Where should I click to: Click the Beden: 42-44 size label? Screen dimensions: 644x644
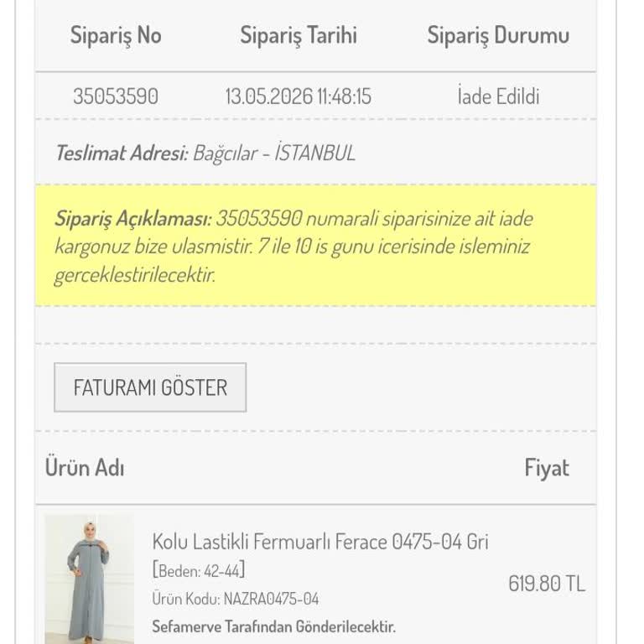pyautogui.click(x=199, y=570)
